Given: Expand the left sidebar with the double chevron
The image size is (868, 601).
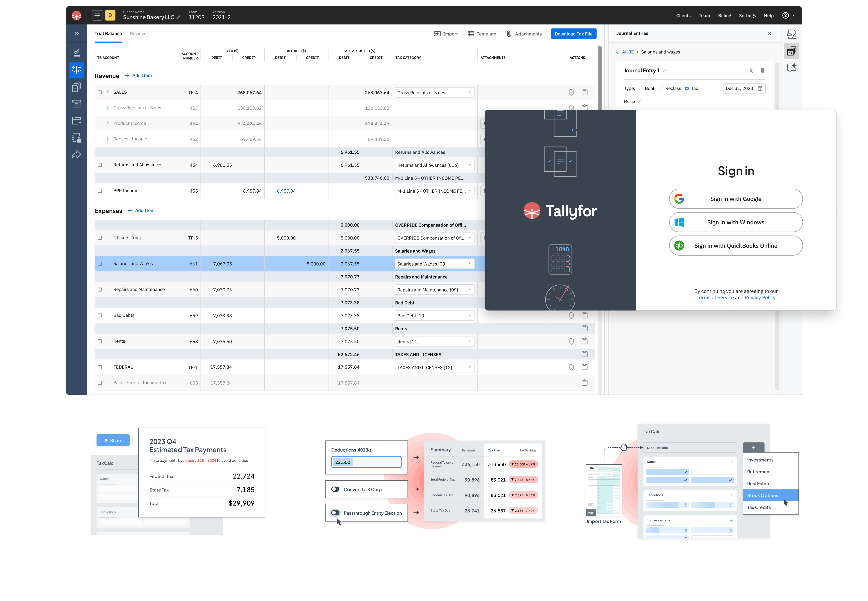Looking at the screenshot, I should pos(76,33).
